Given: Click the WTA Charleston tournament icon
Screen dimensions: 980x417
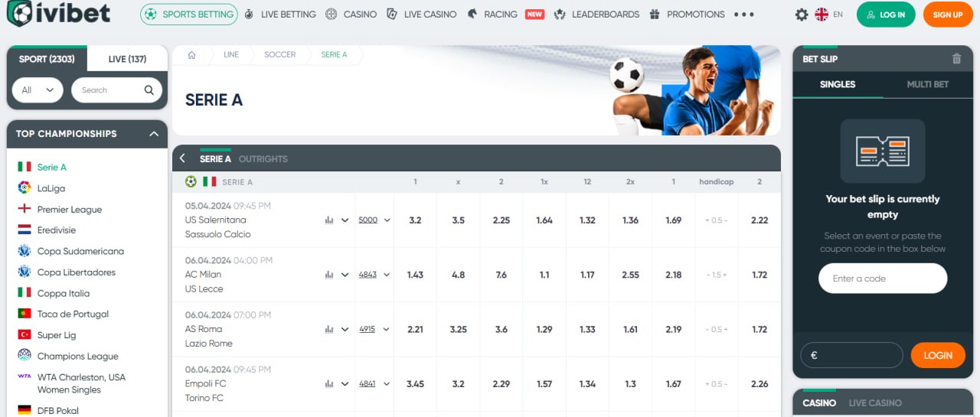Looking at the screenshot, I should point(24,376).
